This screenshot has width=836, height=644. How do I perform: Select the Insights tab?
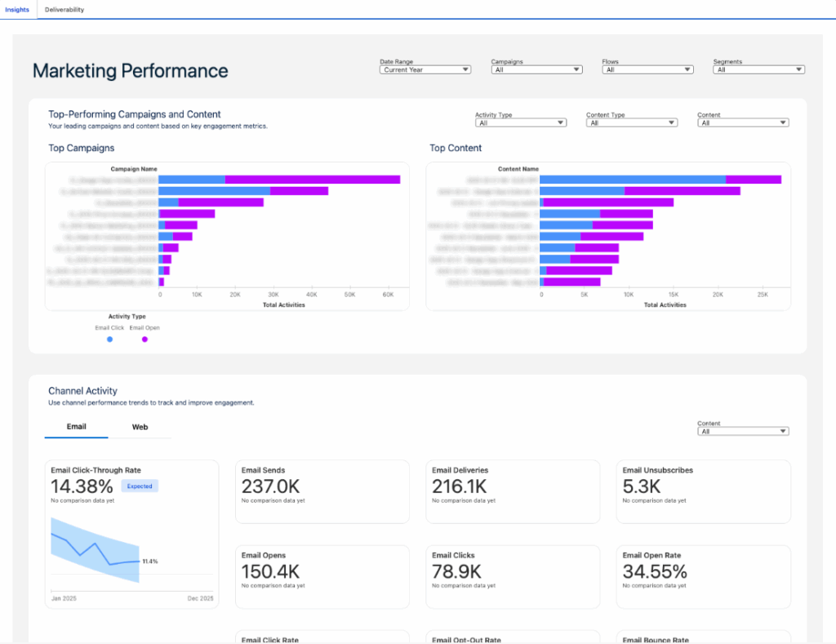[17, 10]
